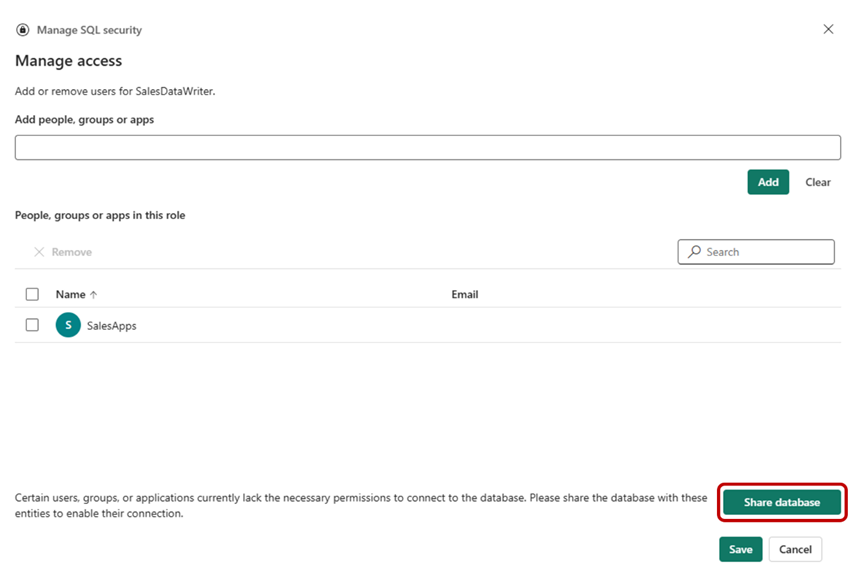This screenshot has height=583, width=856.
Task: Cancel the Manage access dialog
Action: point(795,549)
